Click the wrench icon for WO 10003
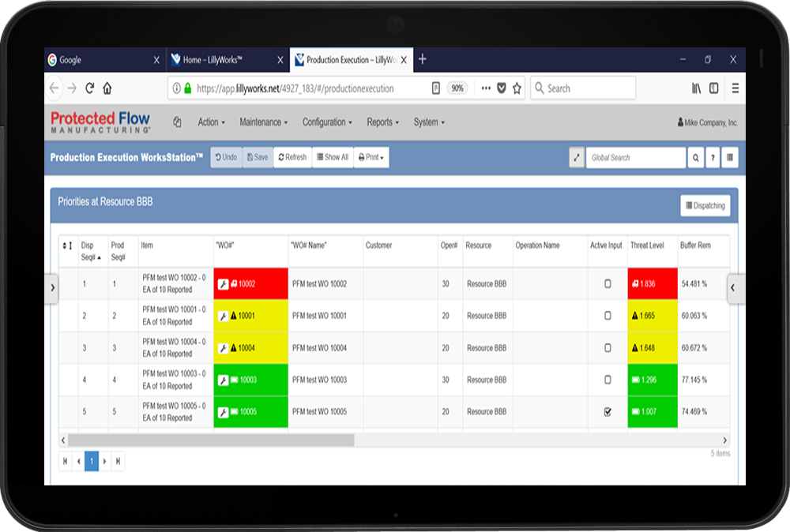This screenshot has height=532, width=790. 224,380
